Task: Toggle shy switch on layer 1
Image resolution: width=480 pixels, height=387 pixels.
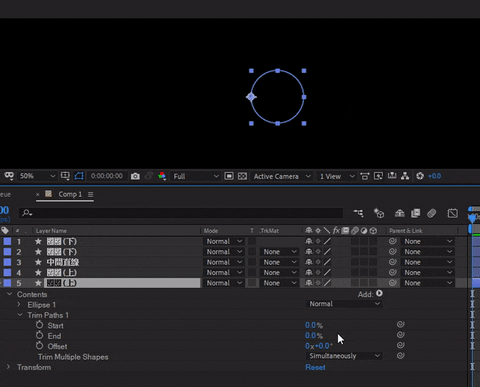Action: click(309, 241)
